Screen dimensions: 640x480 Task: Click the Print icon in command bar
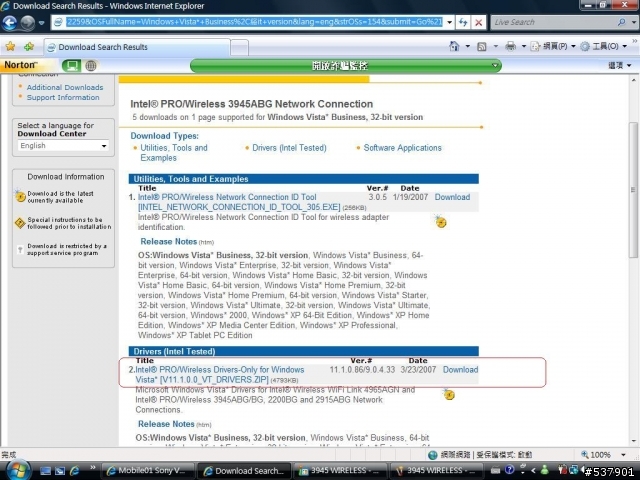point(510,46)
